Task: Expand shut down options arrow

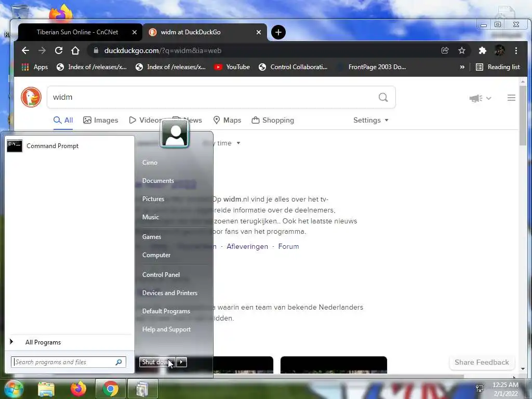Action: pyautogui.click(x=181, y=362)
